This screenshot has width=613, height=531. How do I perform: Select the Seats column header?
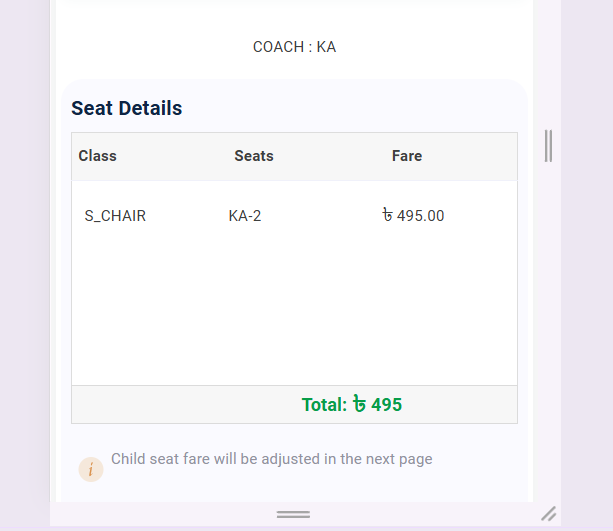point(254,156)
